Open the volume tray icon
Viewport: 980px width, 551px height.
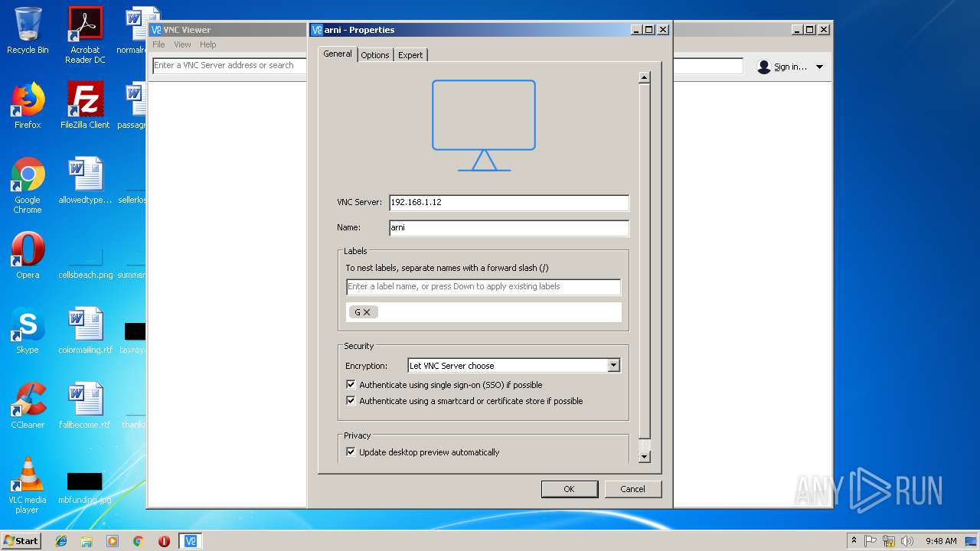tap(907, 541)
